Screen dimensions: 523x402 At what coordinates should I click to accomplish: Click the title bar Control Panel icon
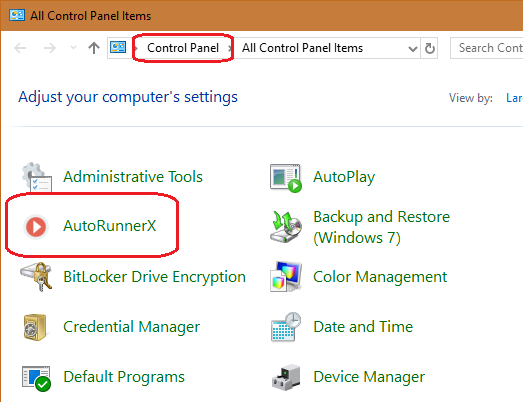17,15
